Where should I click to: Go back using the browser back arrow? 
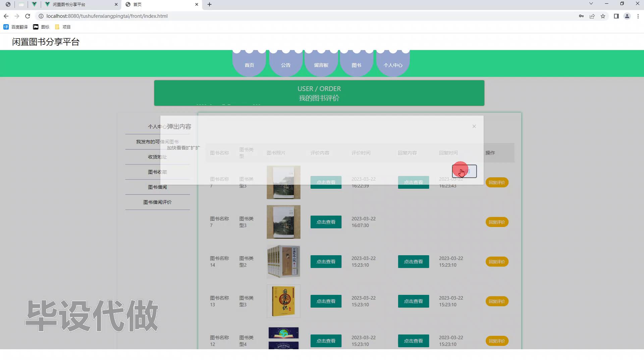pos(6,16)
